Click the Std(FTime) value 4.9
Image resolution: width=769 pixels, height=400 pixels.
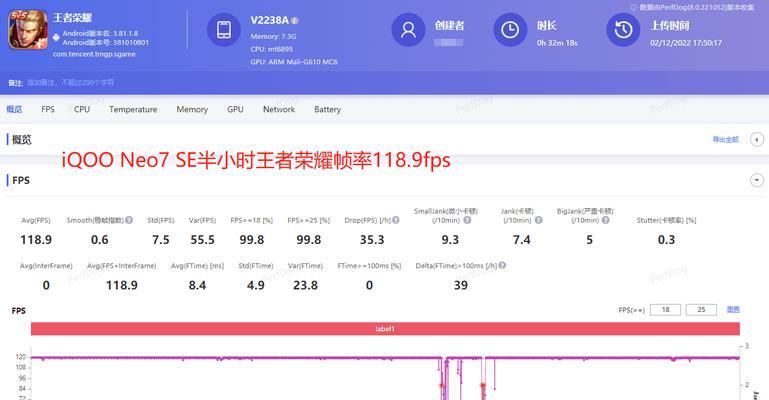[x=256, y=285]
